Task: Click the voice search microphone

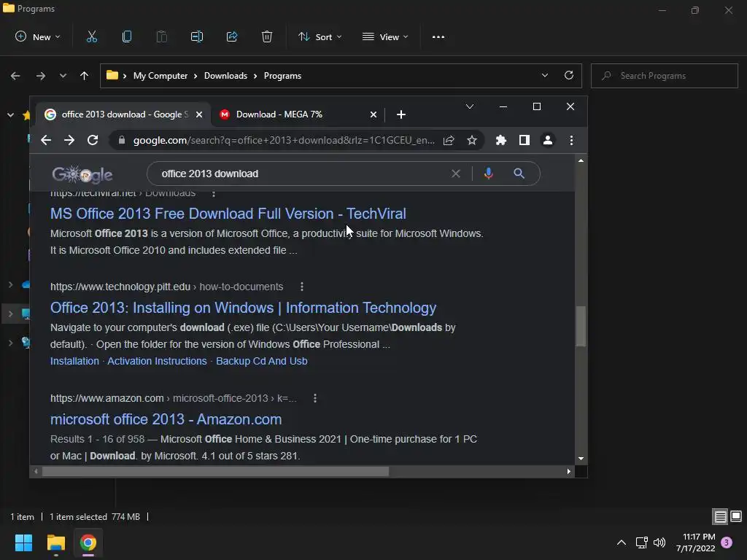Action: [x=488, y=174]
